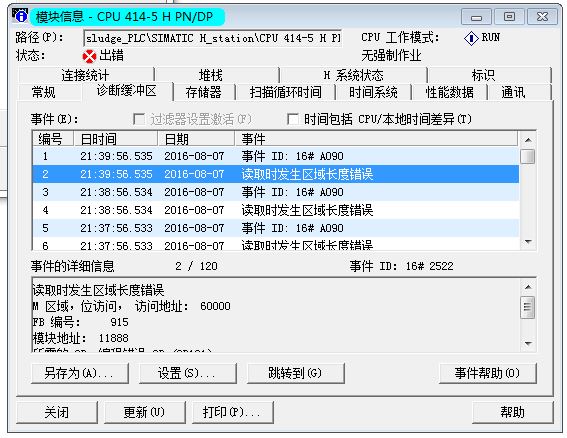Viewport: 567px width, 438px height.
Task: Click the 日期 column header
Action: [x=196, y=139]
